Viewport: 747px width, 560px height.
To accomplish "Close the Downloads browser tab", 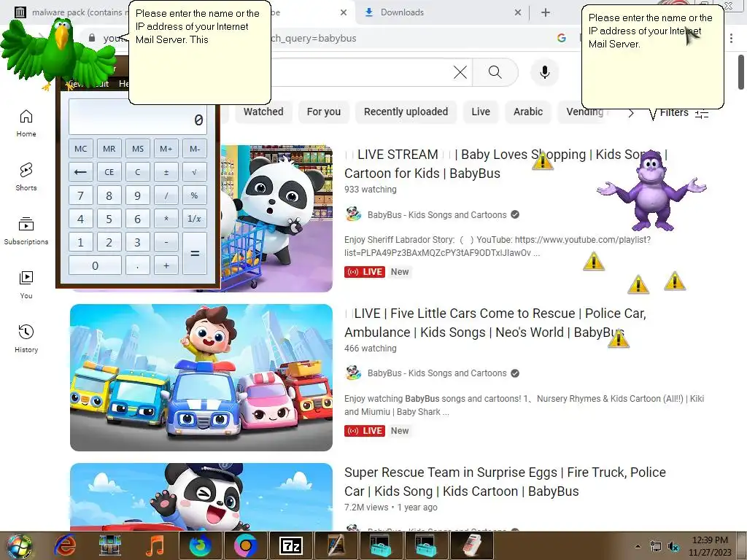I will click(518, 12).
